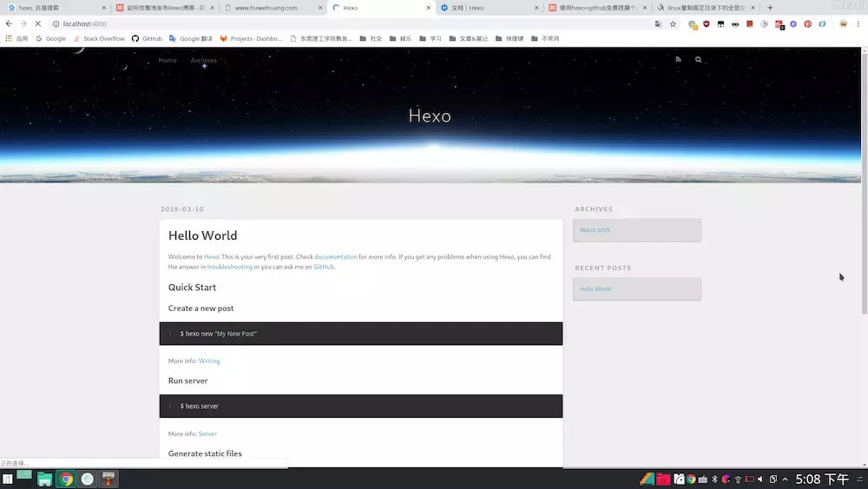
Task: Expand the 不常用 bookmark folder
Action: [545, 39]
